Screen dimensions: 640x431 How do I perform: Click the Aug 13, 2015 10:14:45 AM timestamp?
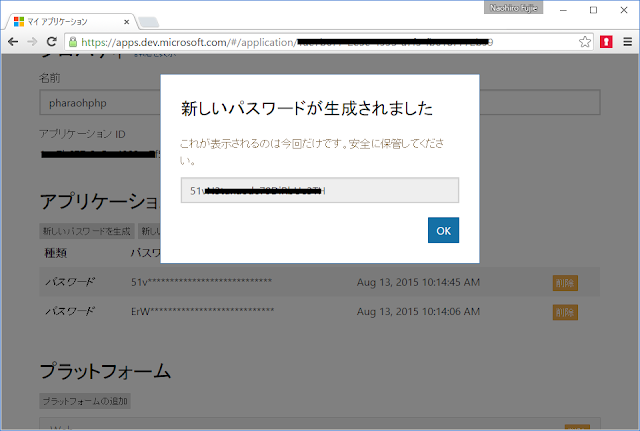(x=418, y=282)
